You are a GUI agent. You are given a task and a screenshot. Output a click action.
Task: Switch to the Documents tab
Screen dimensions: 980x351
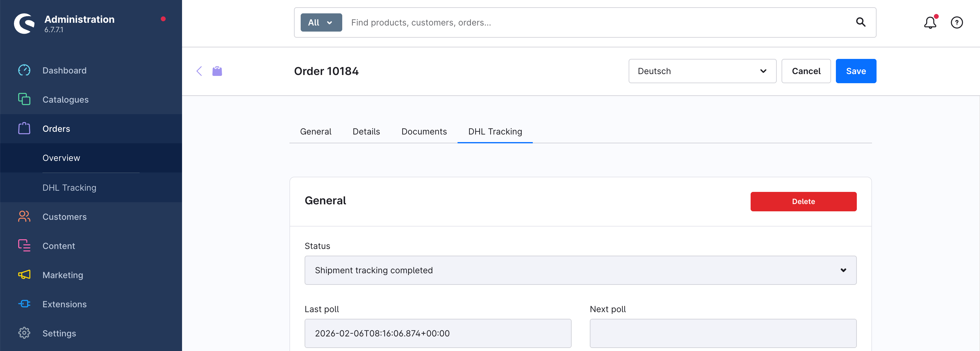coord(424,131)
